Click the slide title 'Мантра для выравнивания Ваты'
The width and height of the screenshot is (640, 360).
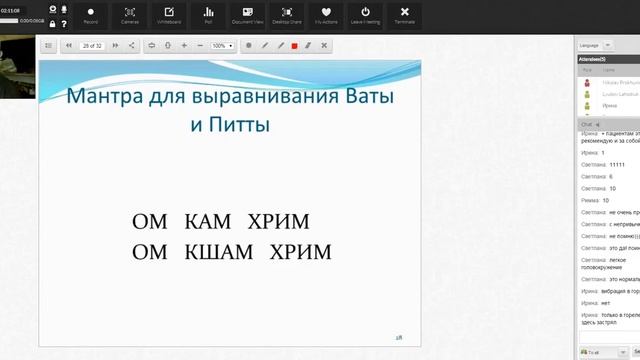(x=230, y=96)
